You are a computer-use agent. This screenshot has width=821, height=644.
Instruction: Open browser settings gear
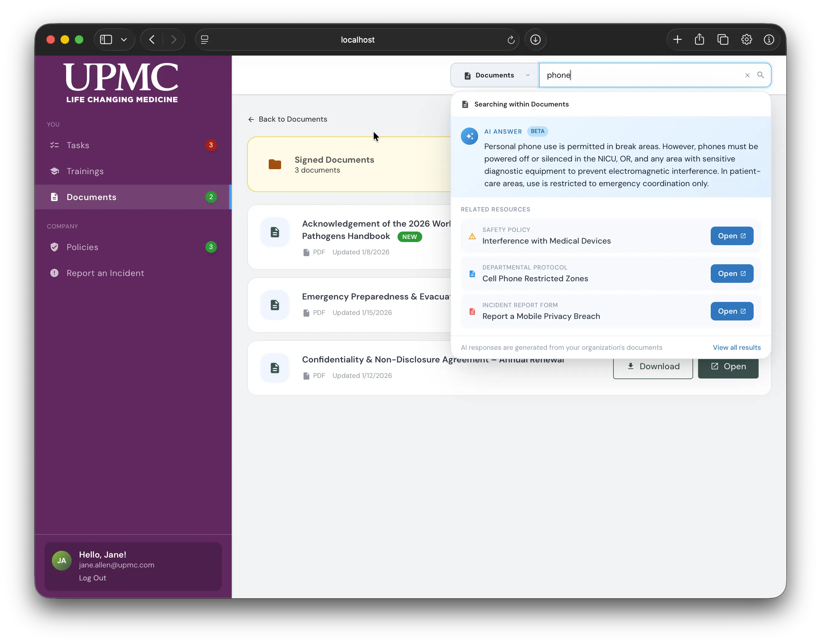point(746,40)
